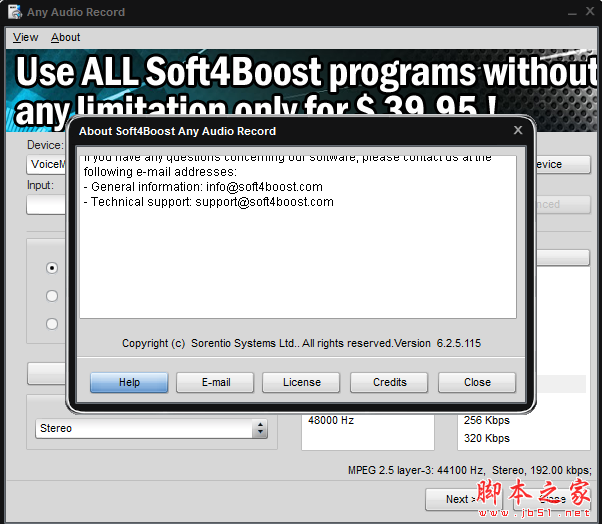Select 320 Kbps bitrate
The width and height of the screenshot is (602, 524).
pos(486,438)
